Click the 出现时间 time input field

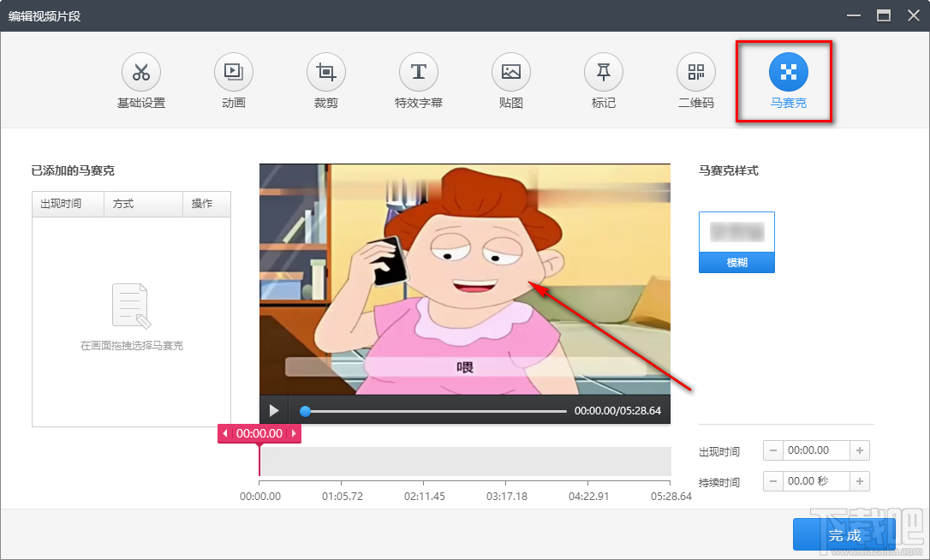[816, 450]
